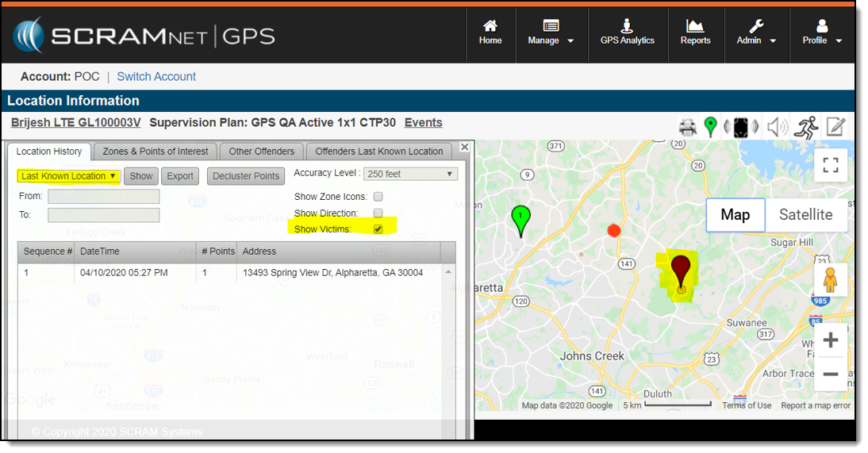Open the Last Known Location dropdown
868x453 pixels.
point(69,176)
